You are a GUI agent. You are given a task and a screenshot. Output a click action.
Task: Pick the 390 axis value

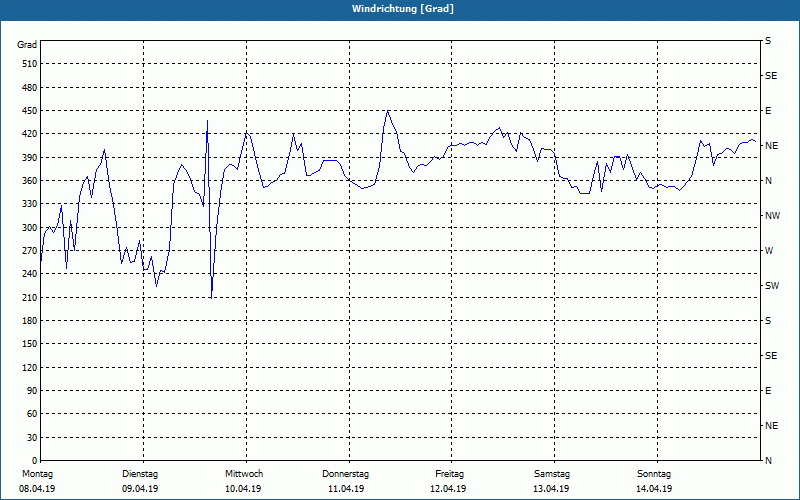30,158
